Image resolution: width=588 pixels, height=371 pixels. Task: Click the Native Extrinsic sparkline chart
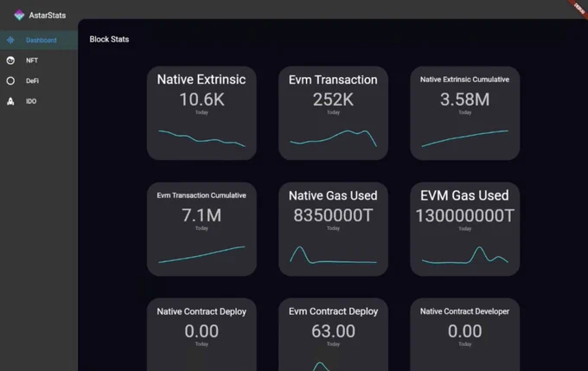point(201,138)
